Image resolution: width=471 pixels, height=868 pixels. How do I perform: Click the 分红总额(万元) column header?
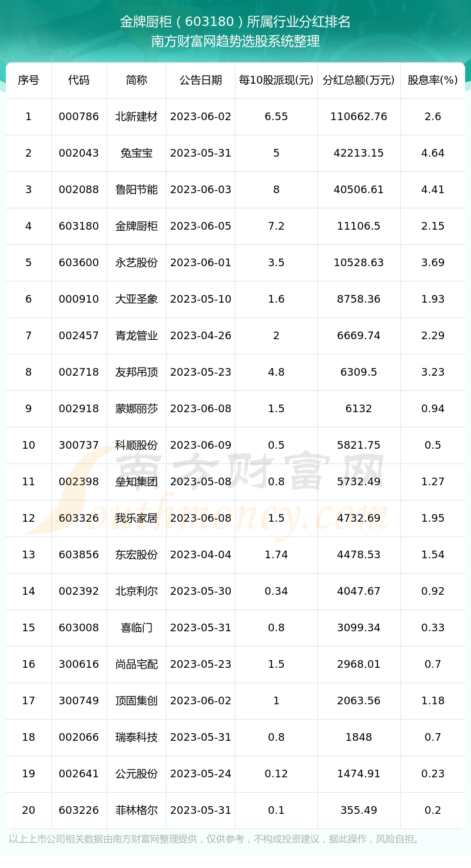pyautogui.click(x=359, y=80)
